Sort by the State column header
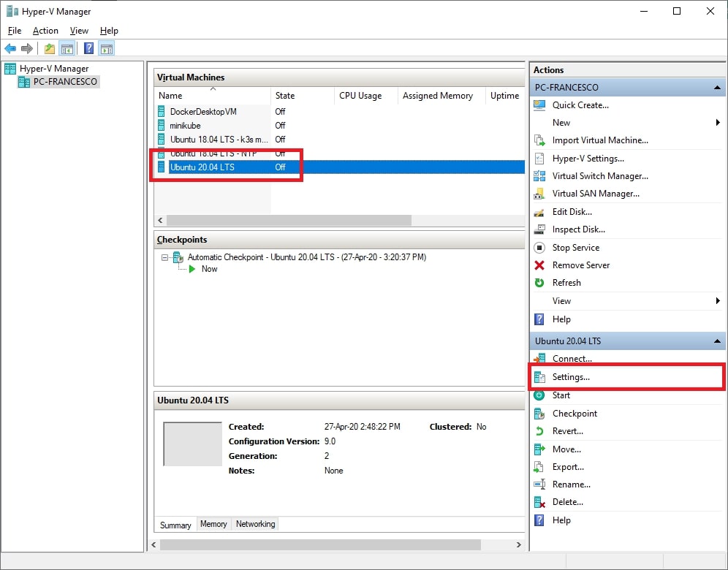 click(x=303, y=96)
